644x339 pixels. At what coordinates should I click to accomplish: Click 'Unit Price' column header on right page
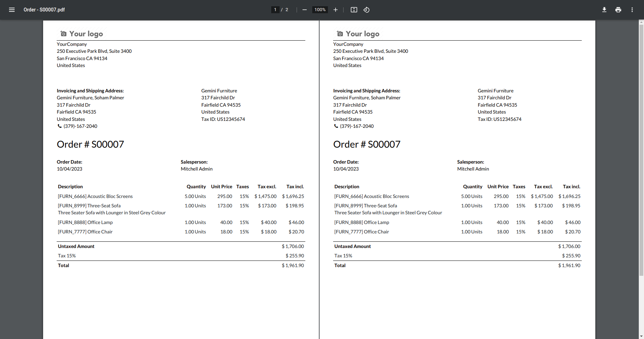point(498,187)
